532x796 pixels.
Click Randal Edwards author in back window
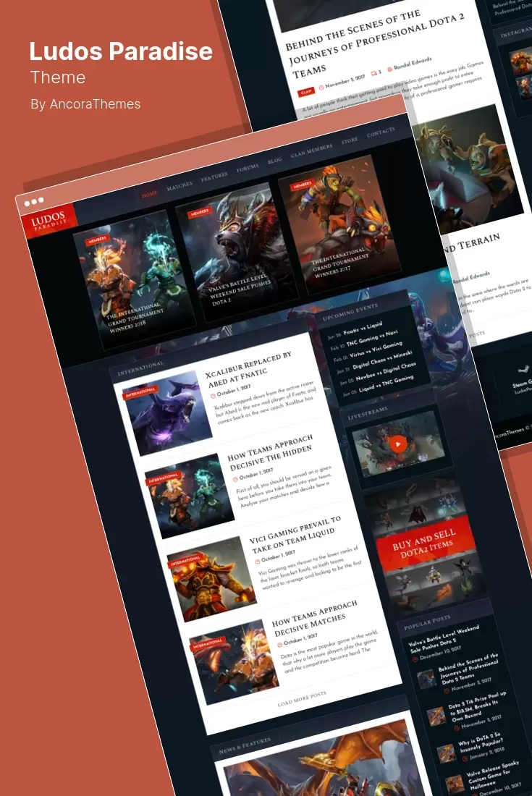click(413, 63)
